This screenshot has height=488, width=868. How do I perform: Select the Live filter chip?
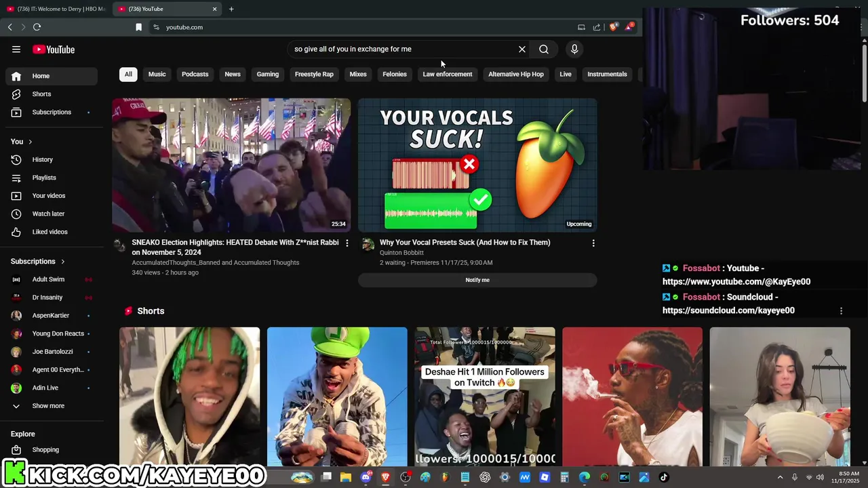click(566, 74)
